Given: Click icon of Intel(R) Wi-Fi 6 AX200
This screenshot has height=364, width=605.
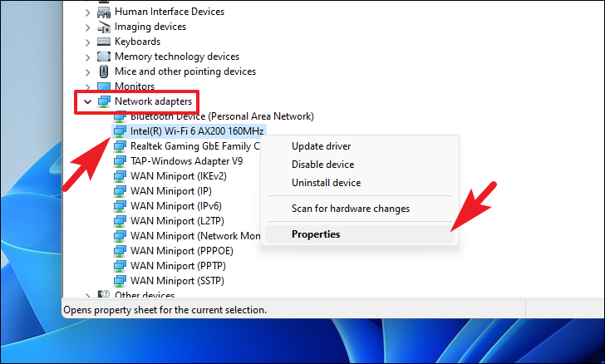Looking at the screenshot, I should coord(120,131).
